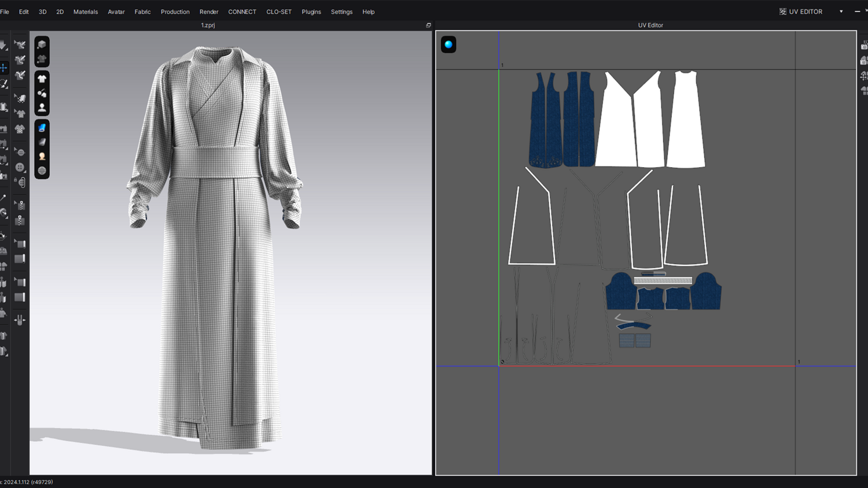
Task: Click the CONNECT menu button
Action: [242, 12]
